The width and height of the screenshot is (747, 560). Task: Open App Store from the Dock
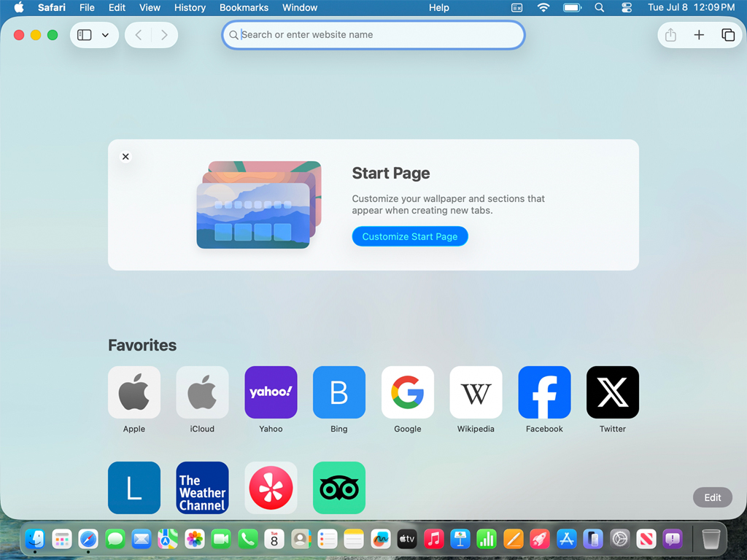coord(566,539)
